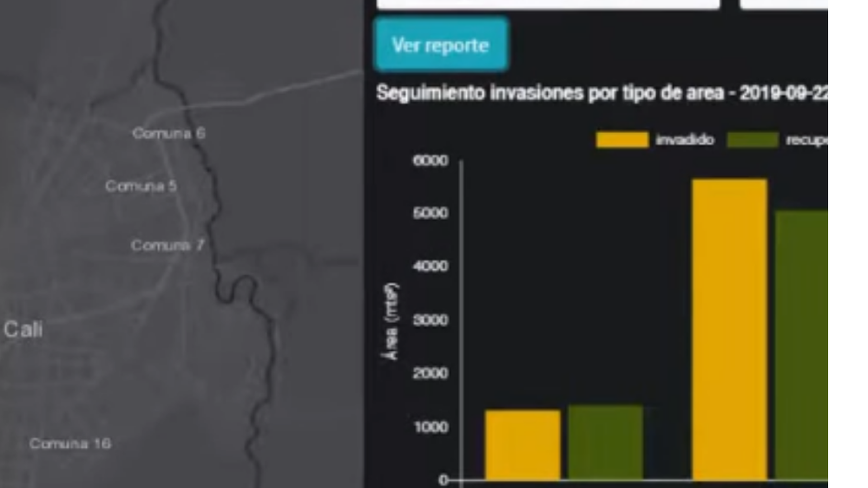The width and height of the screenshot is (868, 488).
Task: Click the Cali city label on the map
Action: click(23, 329)
